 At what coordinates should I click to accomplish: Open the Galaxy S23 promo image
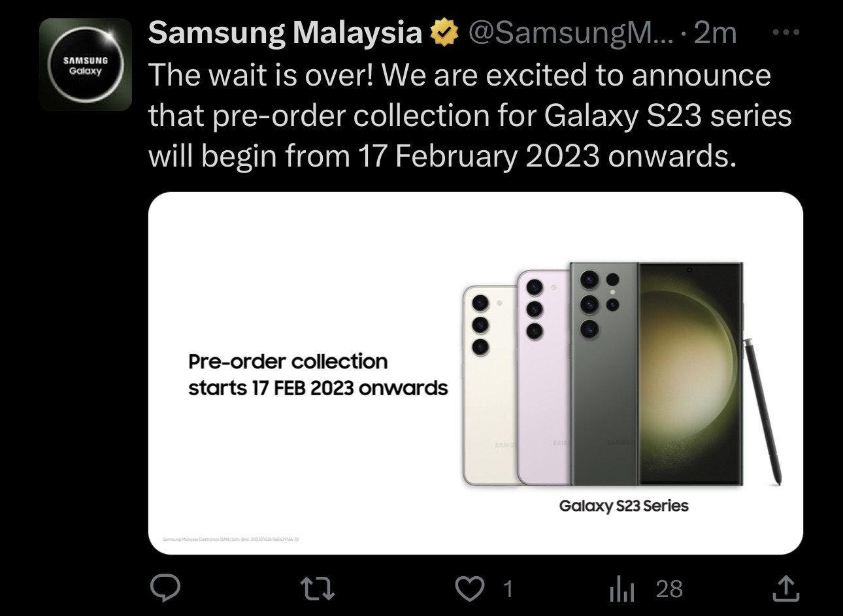coord(476,373)
